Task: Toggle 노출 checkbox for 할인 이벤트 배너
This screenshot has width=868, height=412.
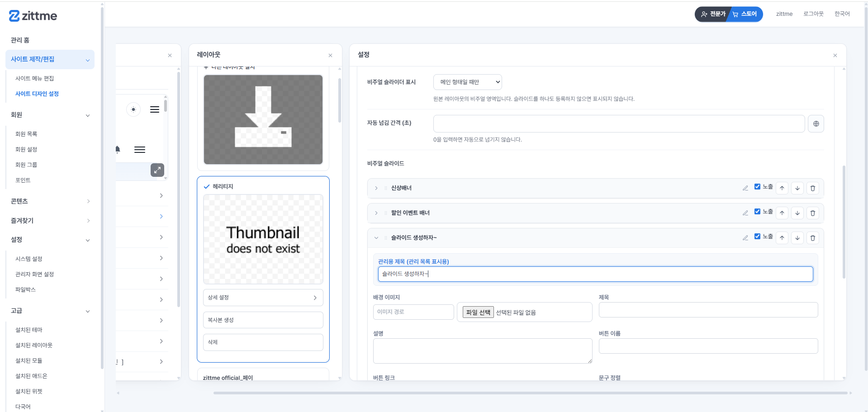Action: [x=757, y=212]
